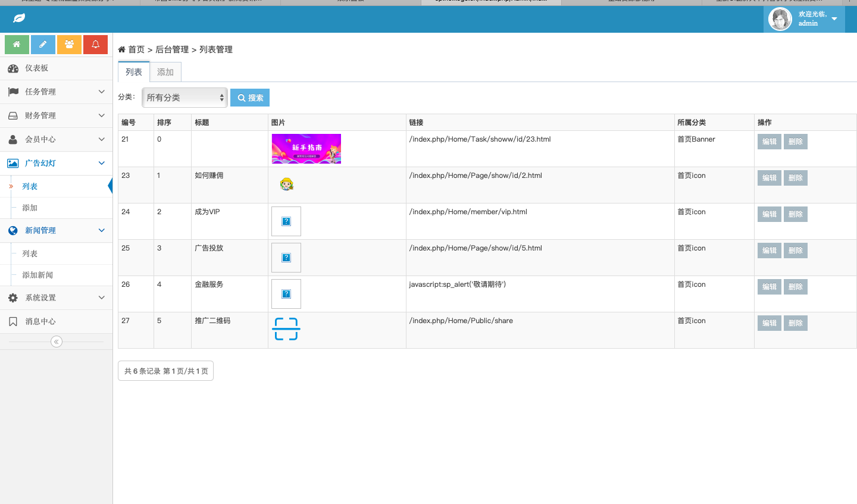Expand the 财务管理 sidebar section

[56, 115]
